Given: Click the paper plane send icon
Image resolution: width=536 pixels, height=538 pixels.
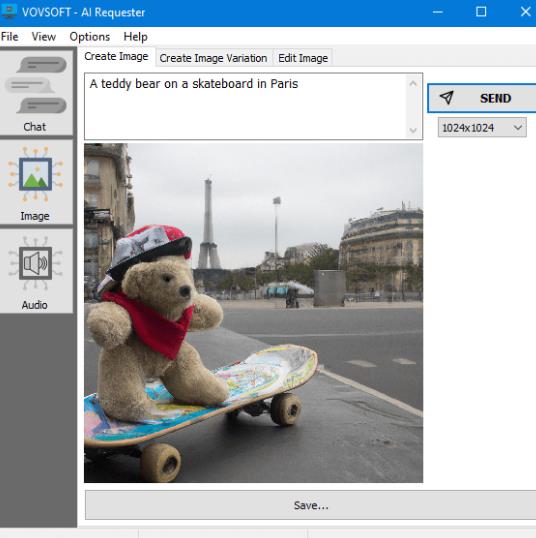Looking at the screenshot, I should (x=446, y=98).
